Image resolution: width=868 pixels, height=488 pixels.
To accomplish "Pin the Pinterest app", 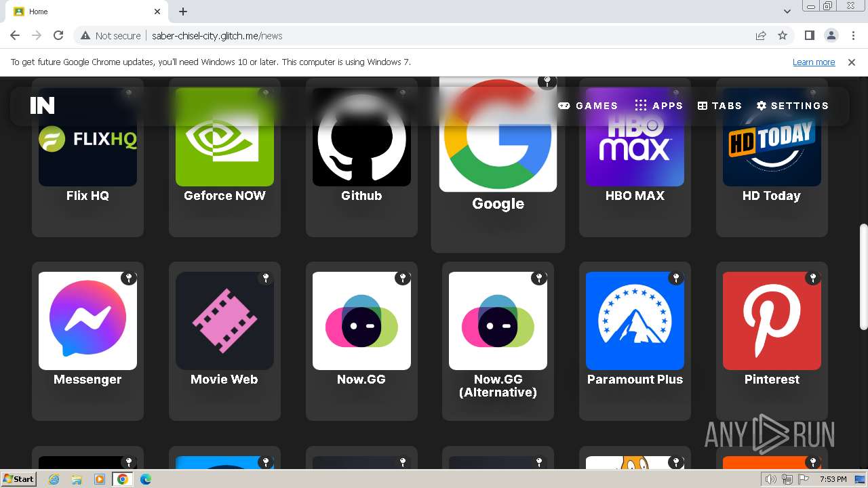I will [x=813, y=278].
